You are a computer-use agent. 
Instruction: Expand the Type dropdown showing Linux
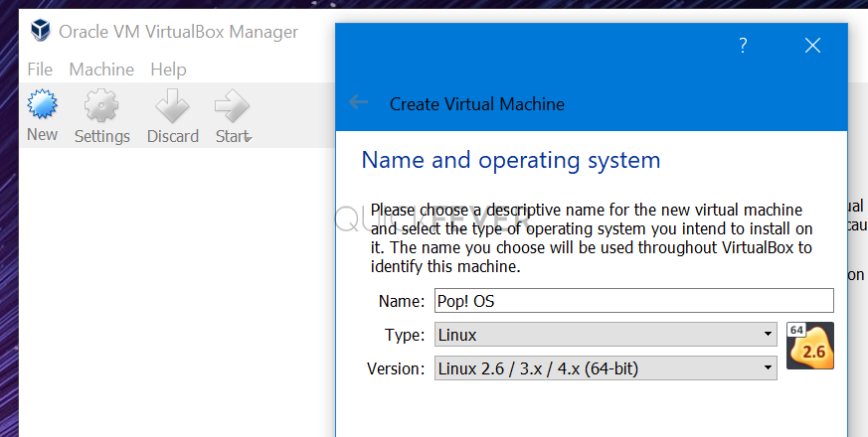tap(606, 334)
